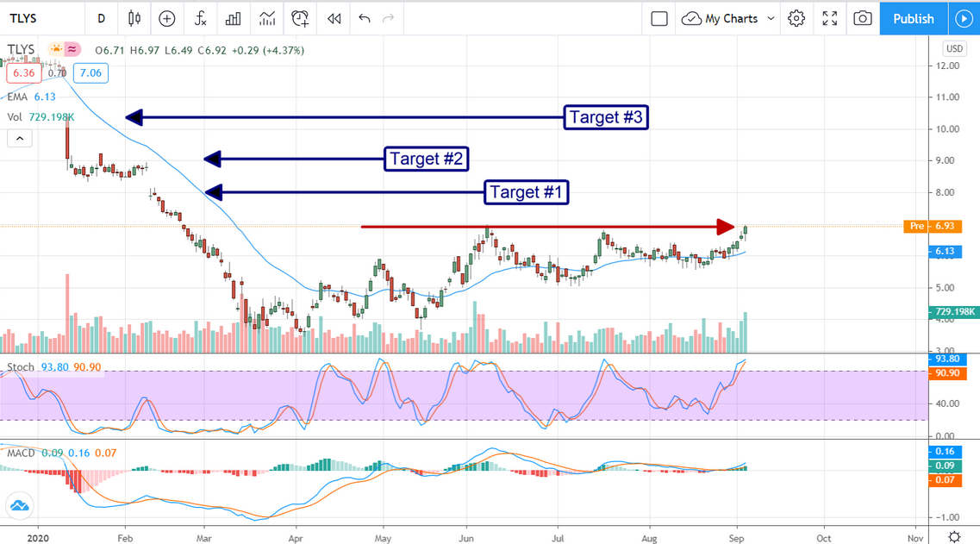
Task: Click the 7.06 buy price button
Action: pos(91,73)
